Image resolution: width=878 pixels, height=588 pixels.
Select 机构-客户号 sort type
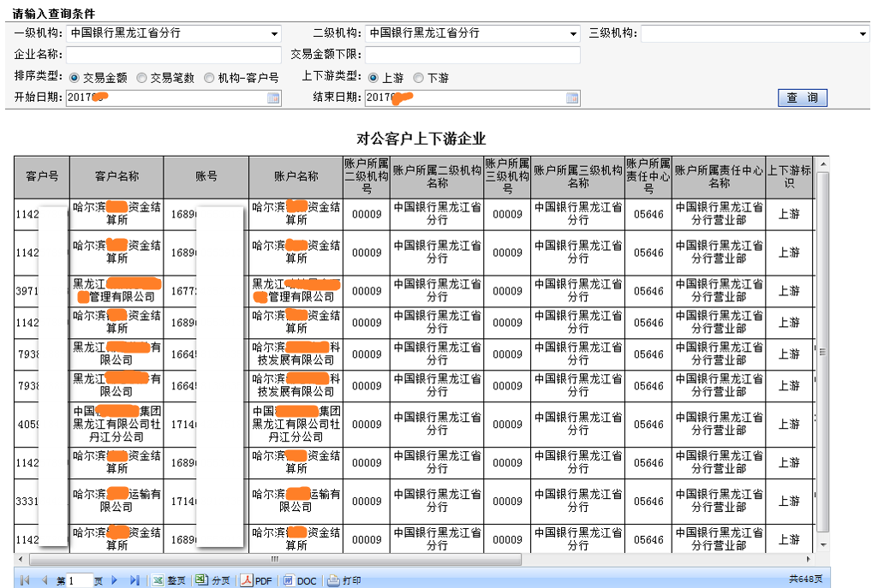tap(209, 78)
